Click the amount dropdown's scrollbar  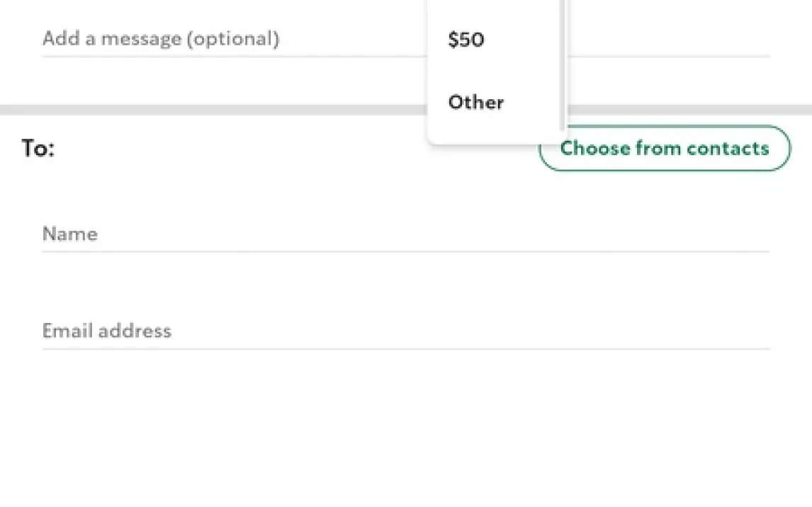tap(563, 64)
